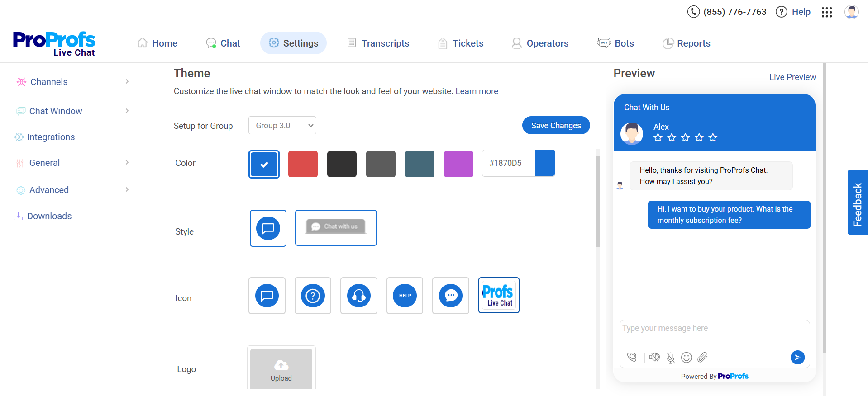
Task: Click the phone icon beside (855) 776-7763
Action: pyautogui.click(x=693, y=12)
